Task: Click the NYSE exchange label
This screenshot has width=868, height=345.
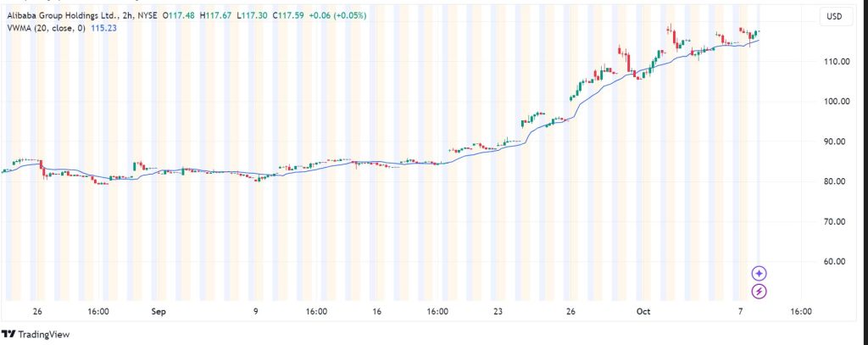Action: (x=146, y=16)
